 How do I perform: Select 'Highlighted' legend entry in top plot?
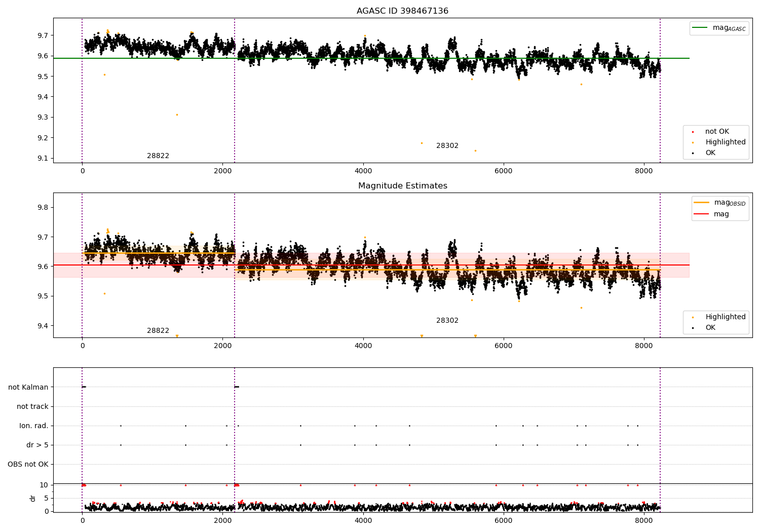(725, 142)
